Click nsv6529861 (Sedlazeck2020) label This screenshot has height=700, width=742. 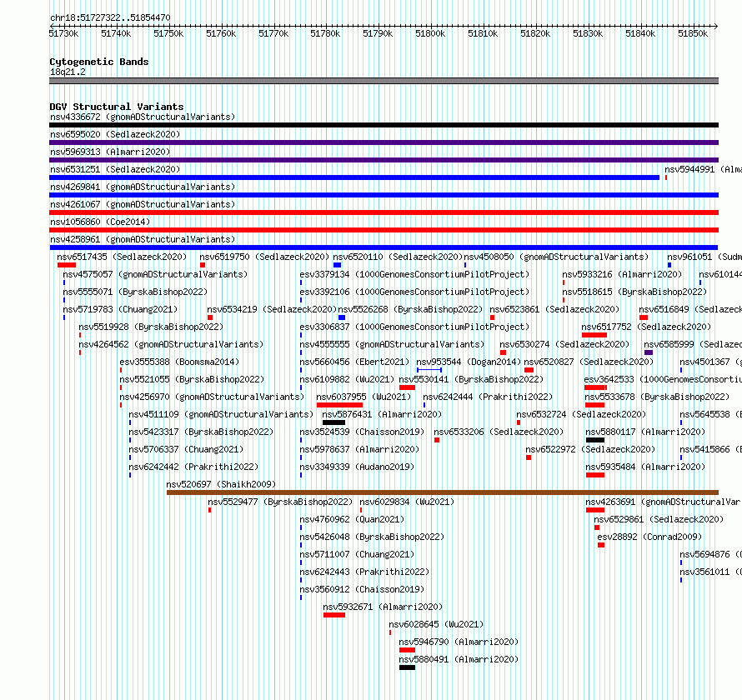(x=659, y=519)
